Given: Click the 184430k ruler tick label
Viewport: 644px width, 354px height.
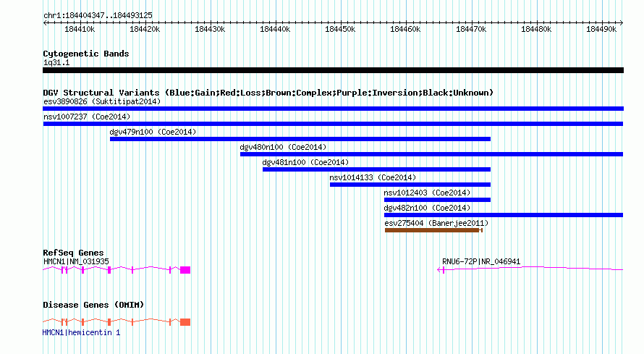Looking at the screenshot, I should (210, 29).
